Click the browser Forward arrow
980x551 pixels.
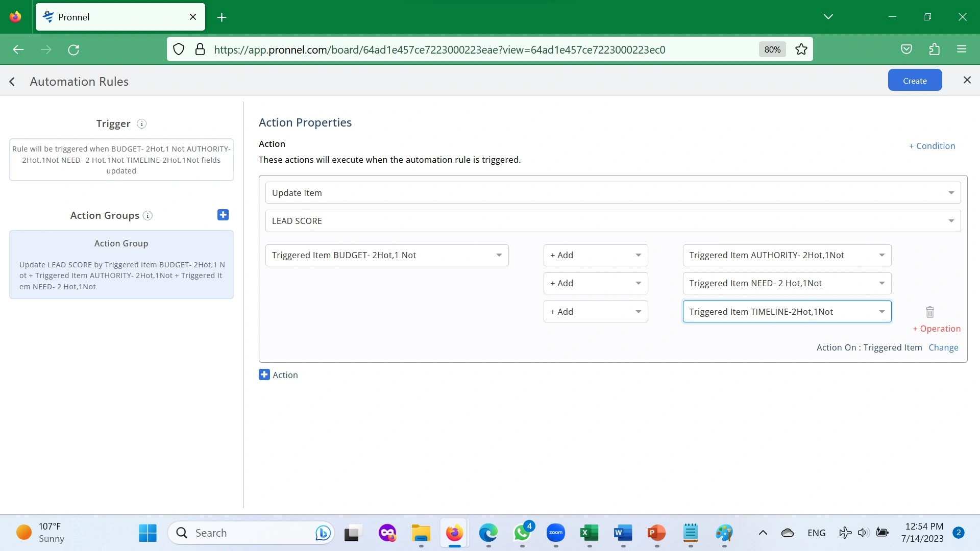click(46, 49)
